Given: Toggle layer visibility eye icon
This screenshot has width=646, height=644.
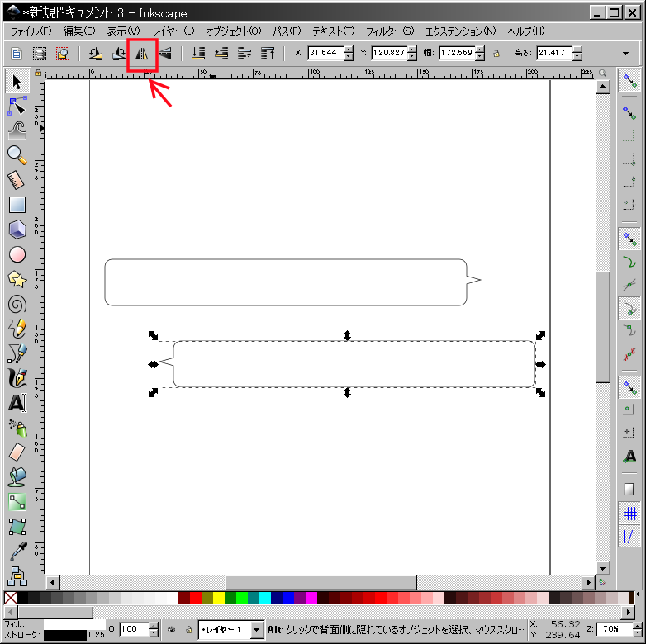Looking at the screenshot, I should (x=172, y=629).
